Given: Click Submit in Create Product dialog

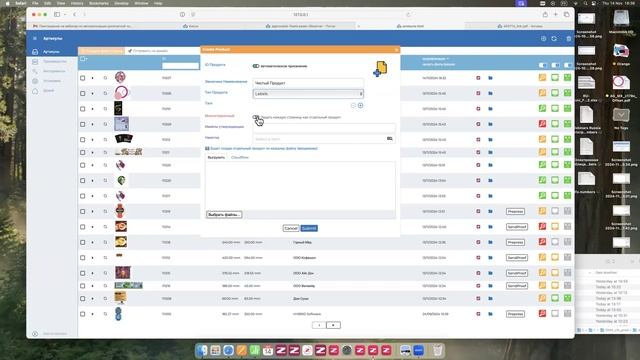Looking at the screenshot, I should point(309,228).
